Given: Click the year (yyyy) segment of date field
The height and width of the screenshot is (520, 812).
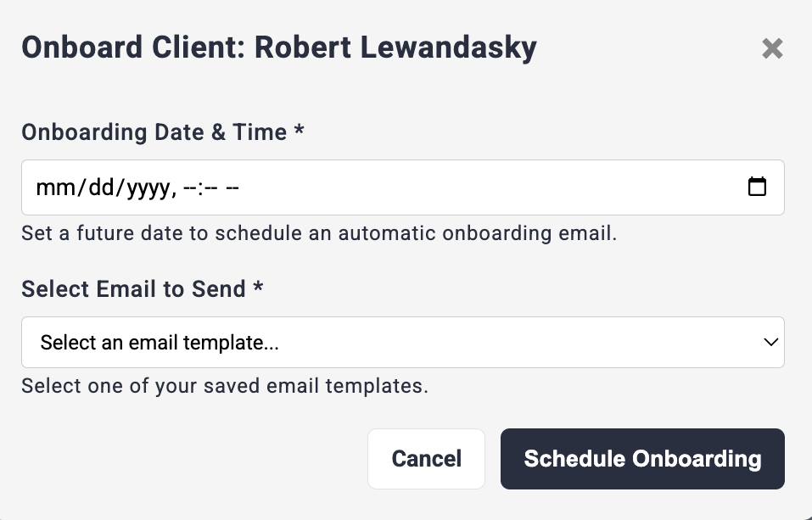Looking at the screenshot, I should (148, 187).
